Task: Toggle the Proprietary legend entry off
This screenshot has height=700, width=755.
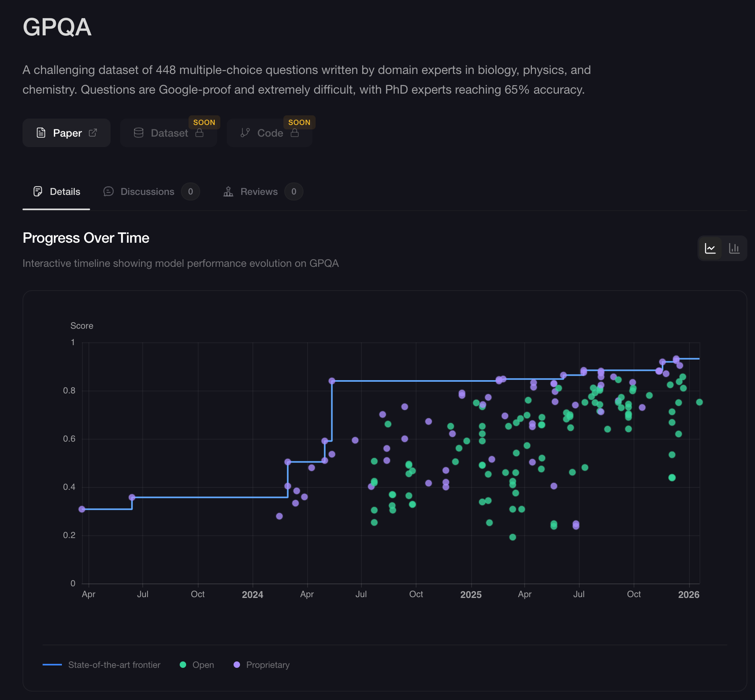Action: (x=261, y=665)
